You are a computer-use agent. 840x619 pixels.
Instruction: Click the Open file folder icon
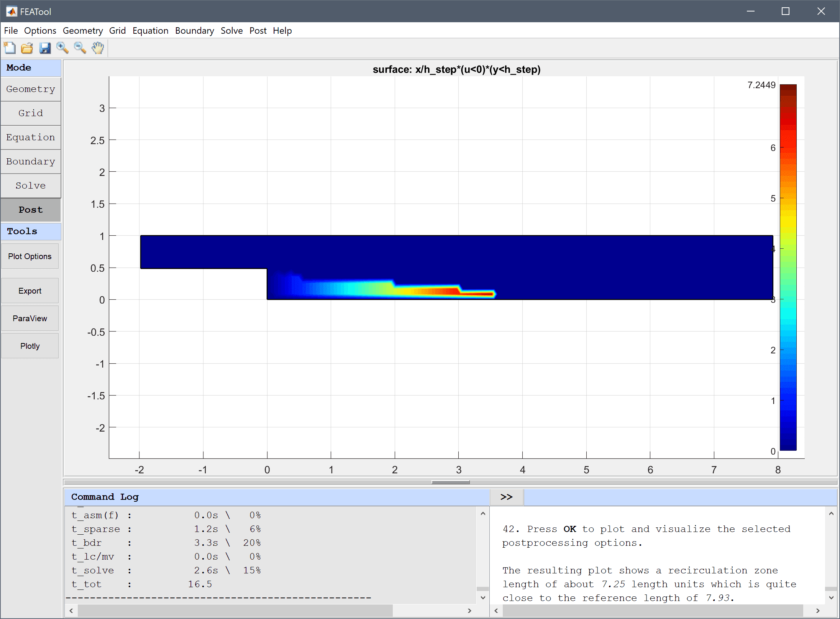tap(27, 48)
